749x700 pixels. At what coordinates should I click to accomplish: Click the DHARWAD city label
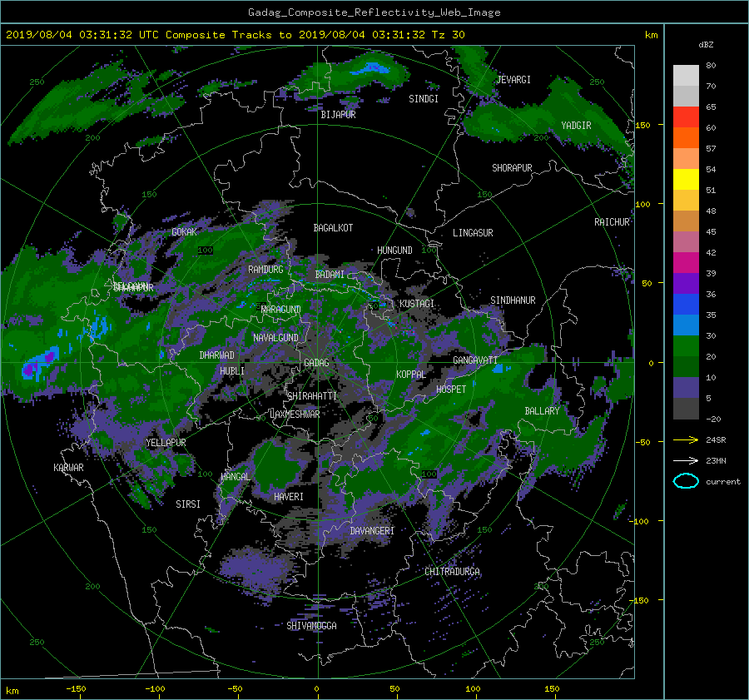coord(217,355)
